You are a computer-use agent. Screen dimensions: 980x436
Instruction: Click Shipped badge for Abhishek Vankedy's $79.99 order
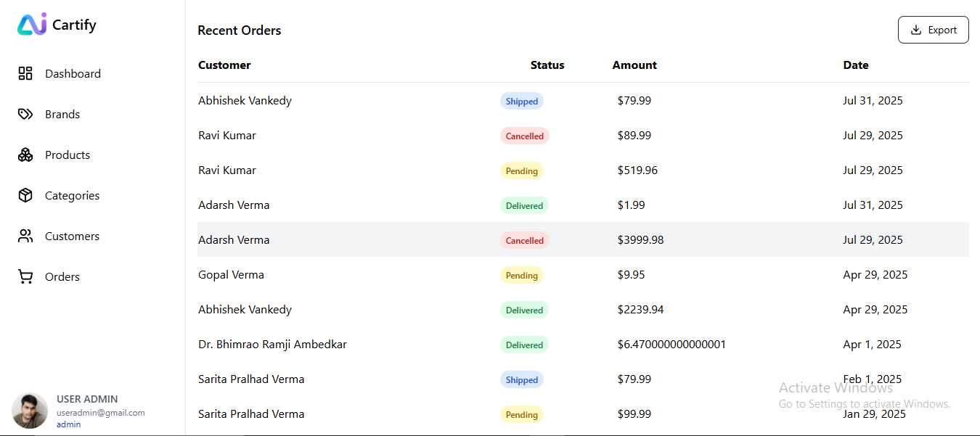pos(522,102)
